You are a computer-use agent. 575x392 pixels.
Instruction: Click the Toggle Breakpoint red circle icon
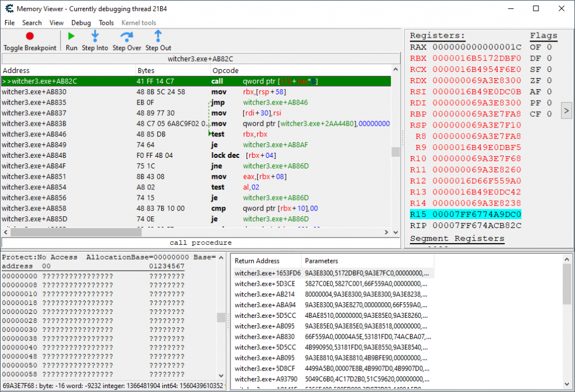point(30,37)
